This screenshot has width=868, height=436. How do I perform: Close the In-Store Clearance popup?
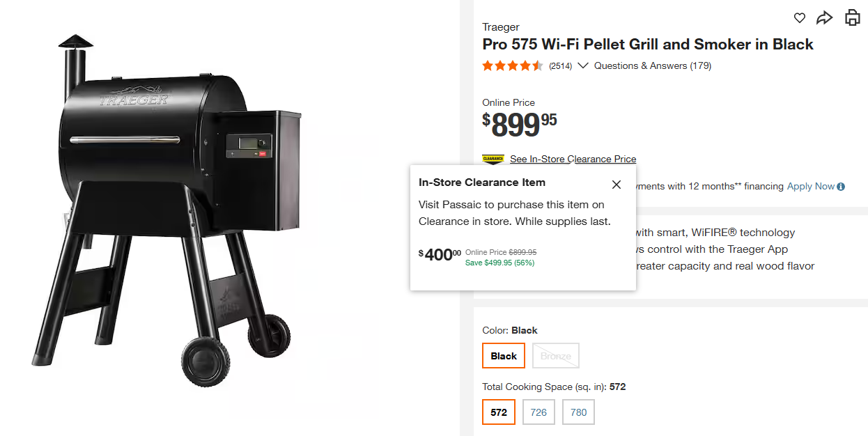click(x=616, y=185)
